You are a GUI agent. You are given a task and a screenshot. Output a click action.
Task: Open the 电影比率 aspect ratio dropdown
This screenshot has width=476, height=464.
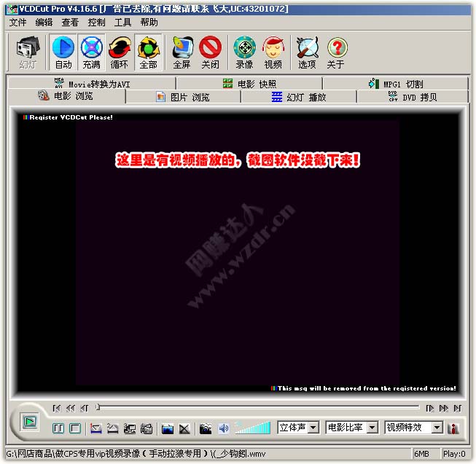(351, 428)
